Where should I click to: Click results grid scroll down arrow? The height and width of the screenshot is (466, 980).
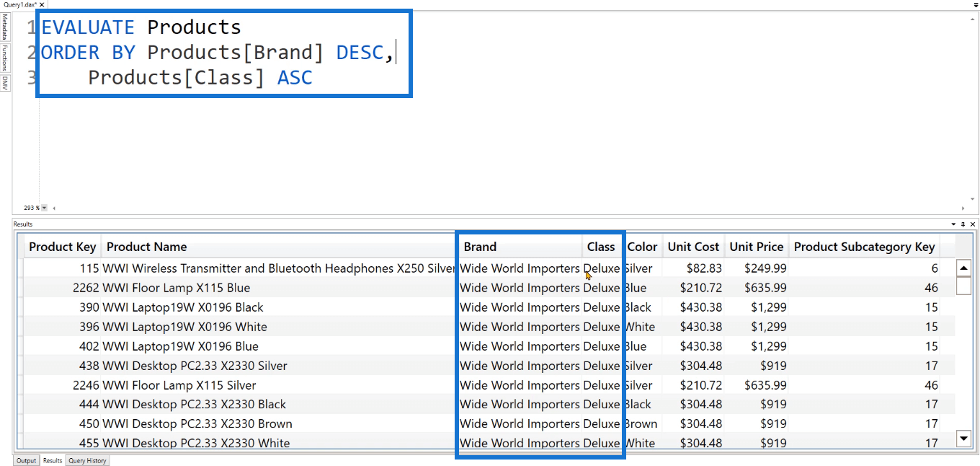pos(963,437)
